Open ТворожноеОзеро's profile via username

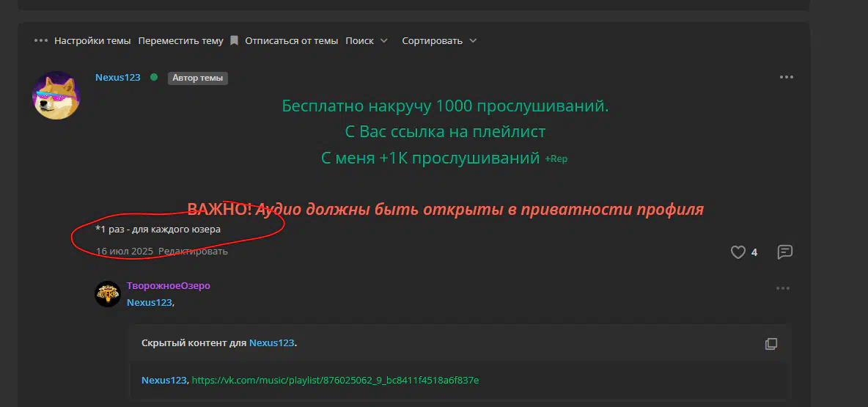[x=168, y=285]
